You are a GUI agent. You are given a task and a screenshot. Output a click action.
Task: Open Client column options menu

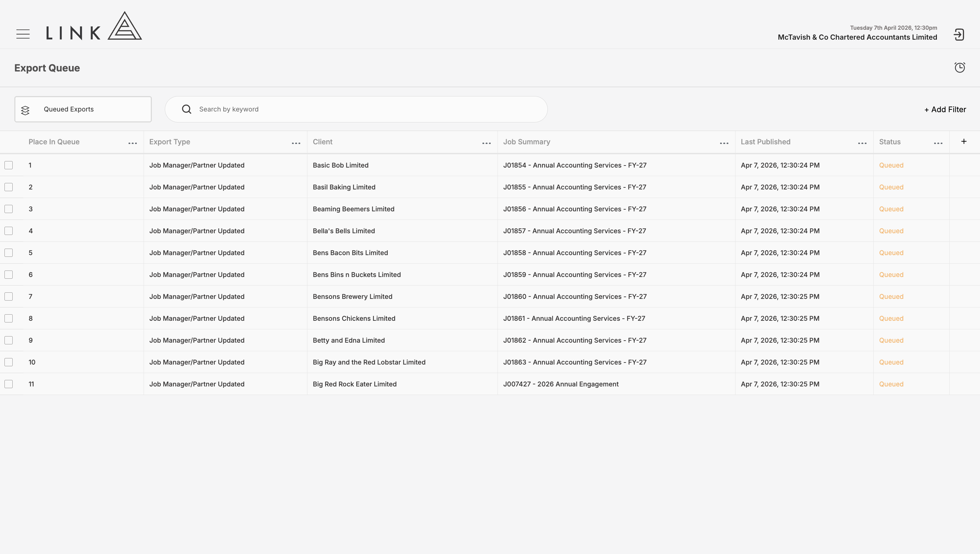pyautogui.click(x=486, y=143)
